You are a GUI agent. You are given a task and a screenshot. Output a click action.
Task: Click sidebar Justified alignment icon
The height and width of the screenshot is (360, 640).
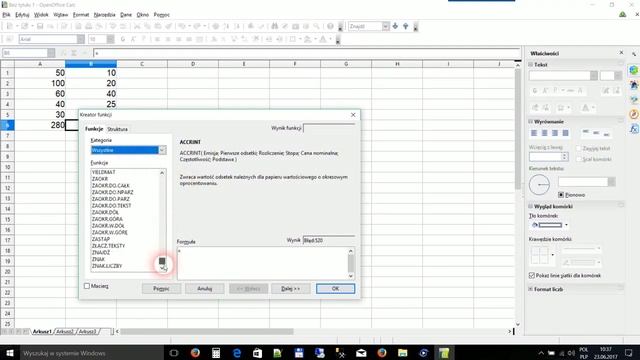click(x=565, y=133)
